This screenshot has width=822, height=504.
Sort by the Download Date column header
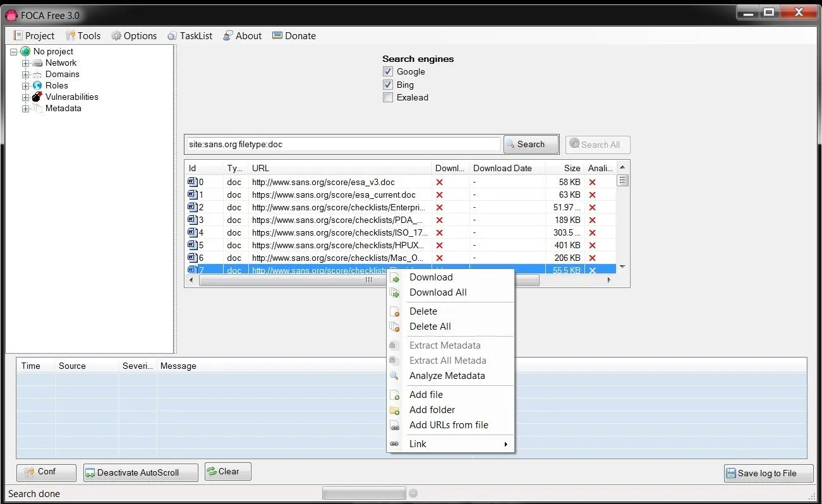click(x=507, y=168)
